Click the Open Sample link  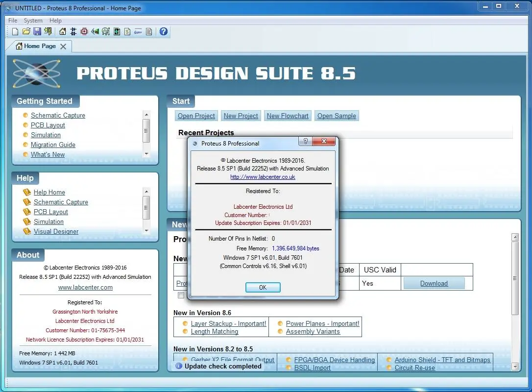point(337,116)
